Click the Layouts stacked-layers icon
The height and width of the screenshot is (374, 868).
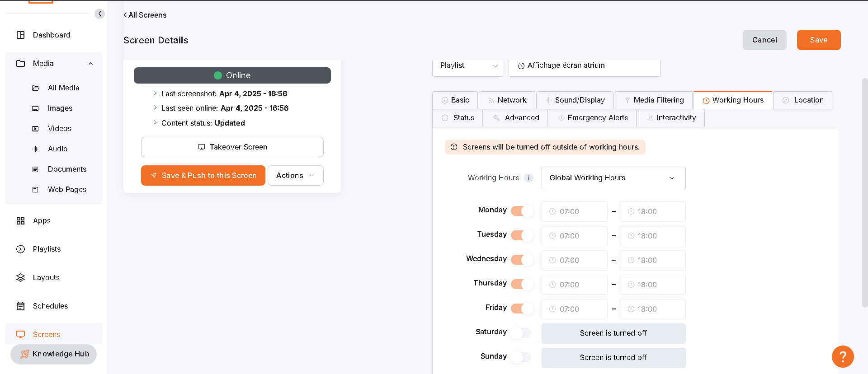pyautogui.click(x=20, y=277)
